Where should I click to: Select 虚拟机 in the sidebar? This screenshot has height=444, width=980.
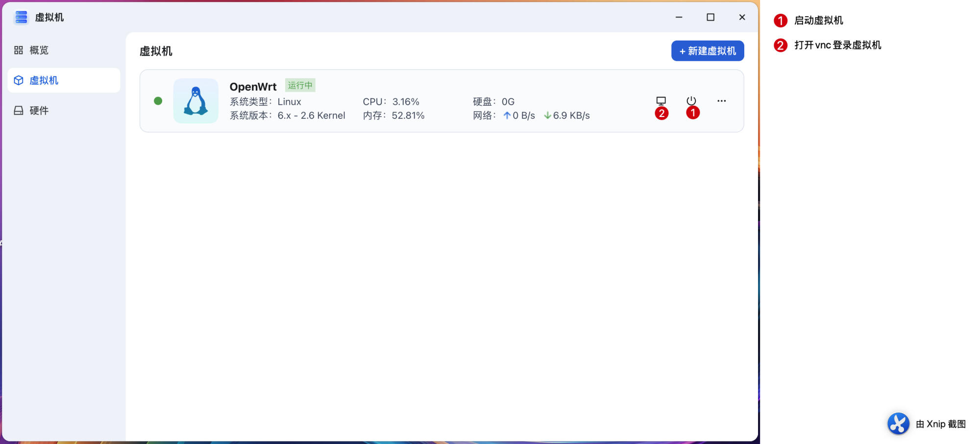point(44,81)
